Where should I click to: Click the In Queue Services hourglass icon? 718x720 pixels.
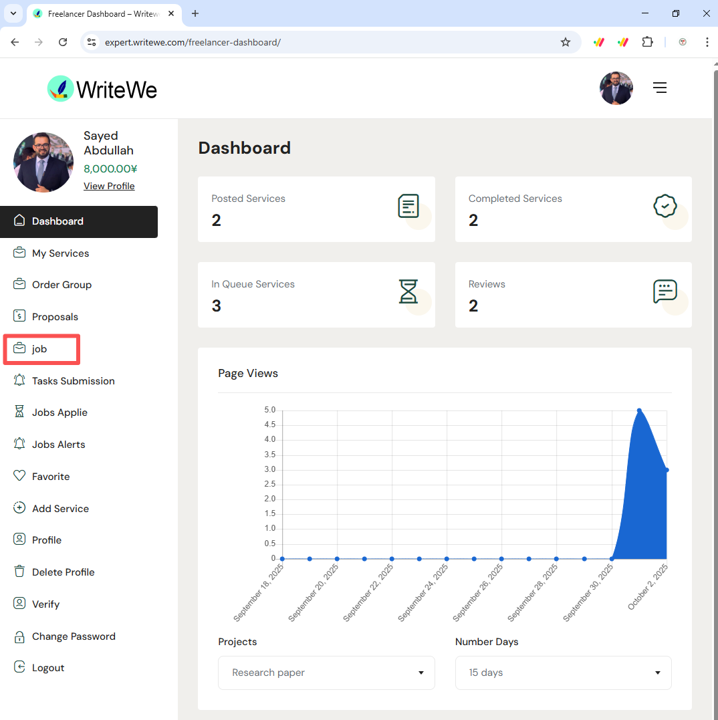(x=408, y=291)
